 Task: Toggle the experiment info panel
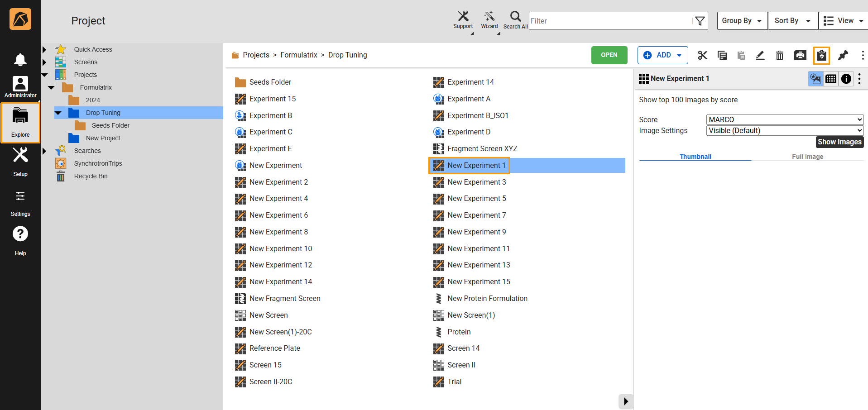846,79
